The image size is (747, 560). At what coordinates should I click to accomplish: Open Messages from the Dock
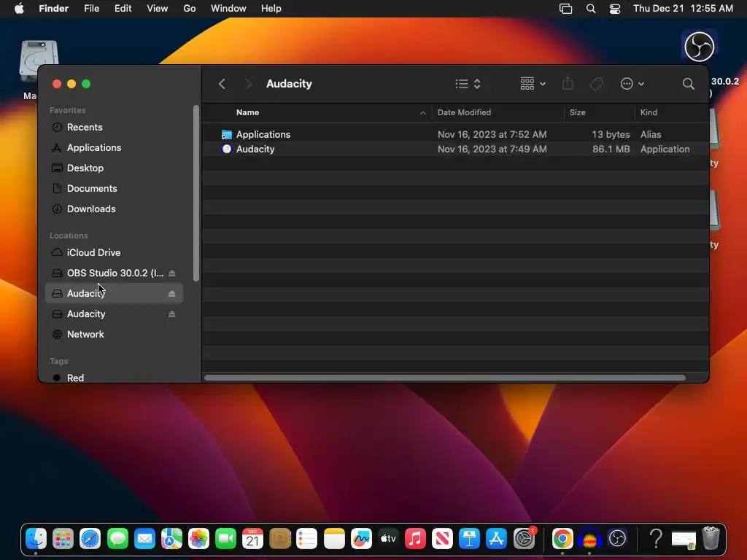click(117, 539)
